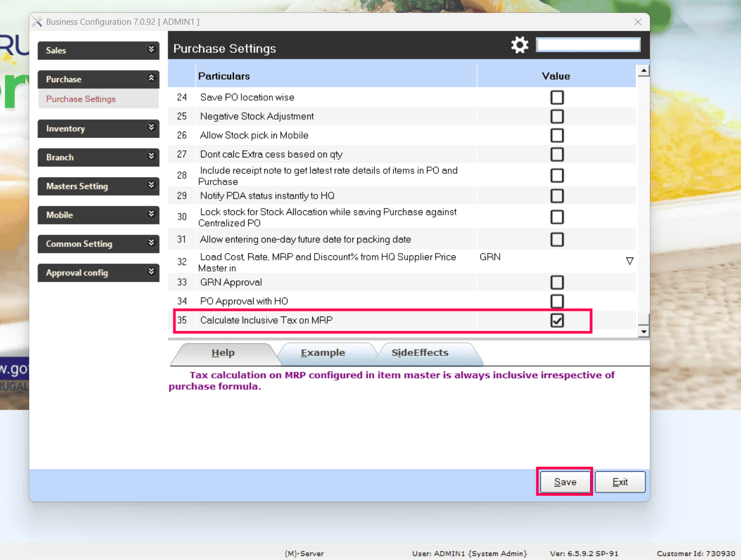Viewport: 741px width, 560px height.
Task: Click 'User: ADMIN1 {System Admin}' in status bar
Action: tap(470, 554)
